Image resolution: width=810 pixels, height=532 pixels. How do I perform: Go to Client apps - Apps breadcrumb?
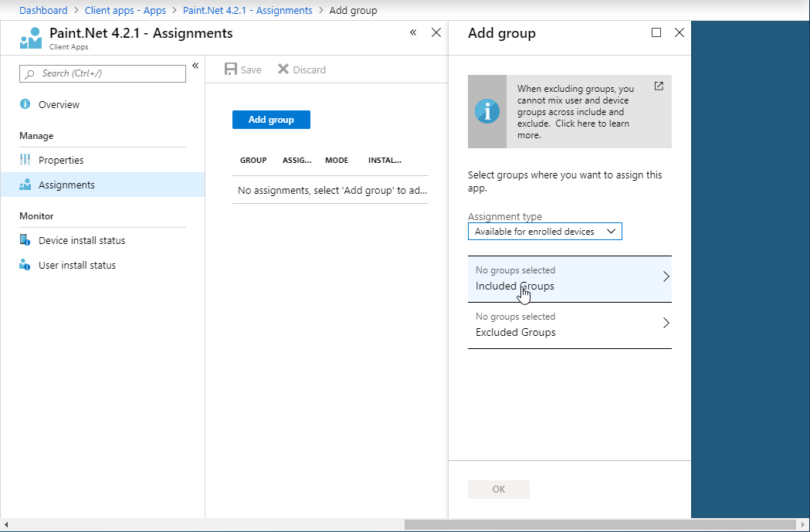coord(125,11)
